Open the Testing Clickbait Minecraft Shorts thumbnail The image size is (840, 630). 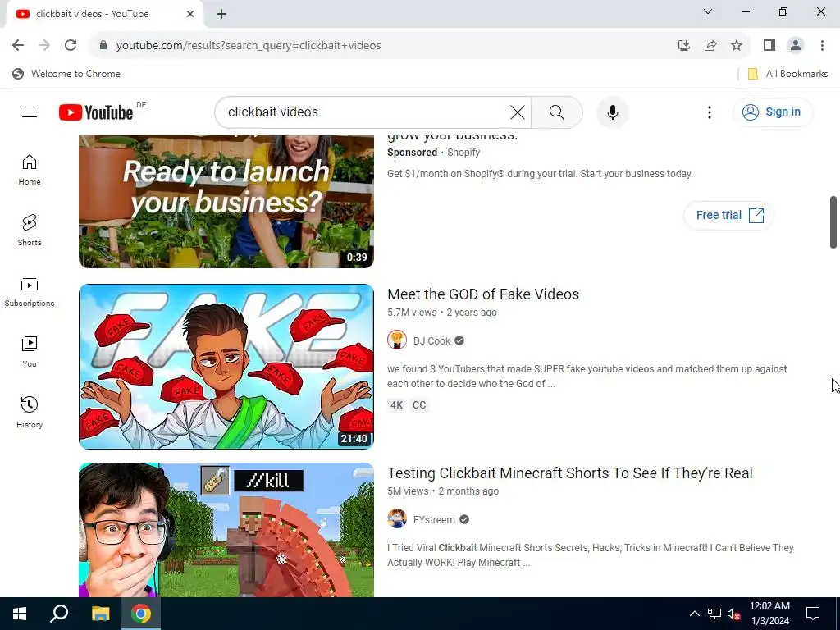(x=226, y=530)
